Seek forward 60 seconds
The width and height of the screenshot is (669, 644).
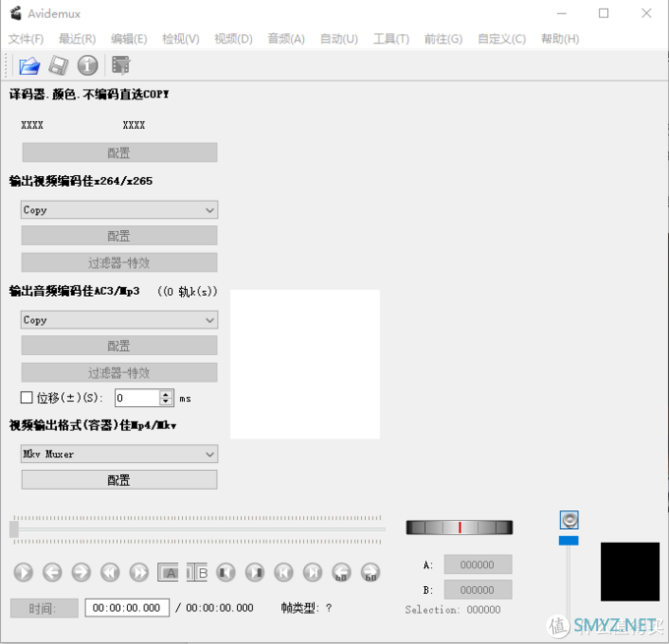pyautogui.click(x=370, y=572)
